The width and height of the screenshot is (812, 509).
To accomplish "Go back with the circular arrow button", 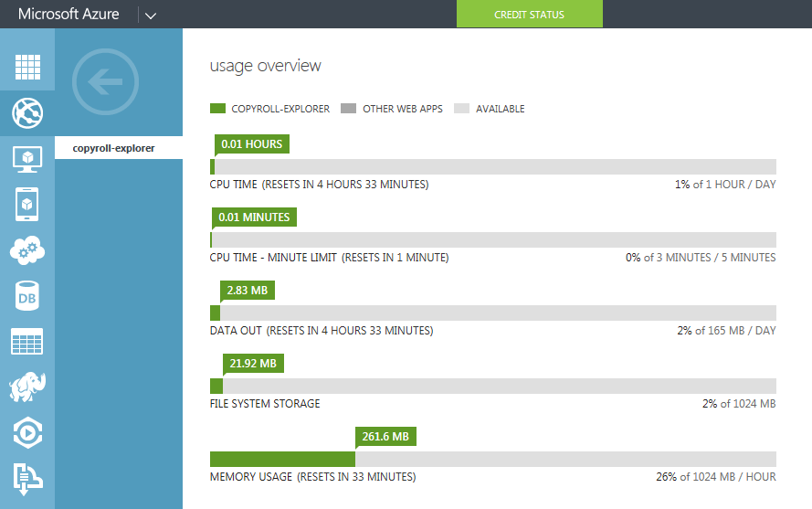I will pos(106,82).
